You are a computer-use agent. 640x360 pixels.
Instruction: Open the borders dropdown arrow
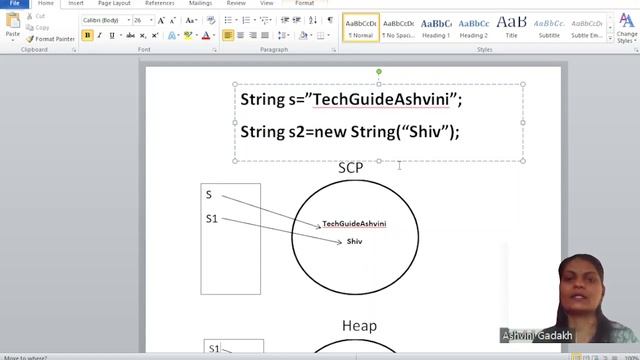point(329,36)
